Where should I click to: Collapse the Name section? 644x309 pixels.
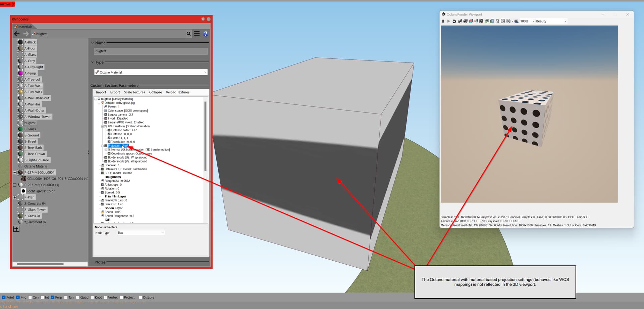click(x=93, y=43)
